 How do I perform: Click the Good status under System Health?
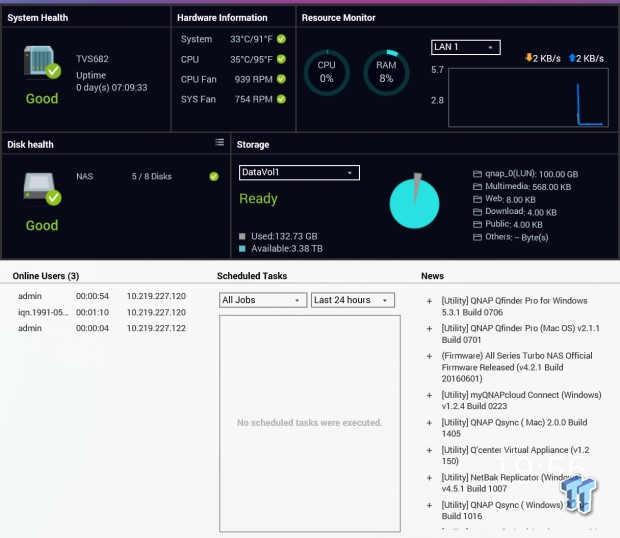pyautogui.click(x=42, y=98)
